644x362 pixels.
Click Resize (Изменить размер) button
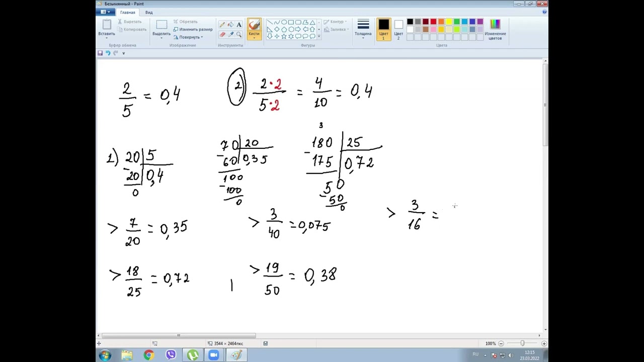tap(192, 29)
